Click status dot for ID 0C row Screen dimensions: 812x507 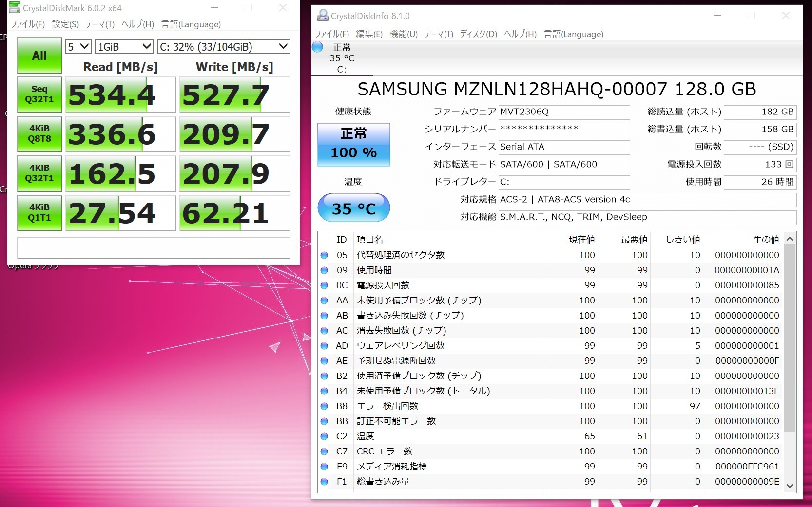coord(324,285)
